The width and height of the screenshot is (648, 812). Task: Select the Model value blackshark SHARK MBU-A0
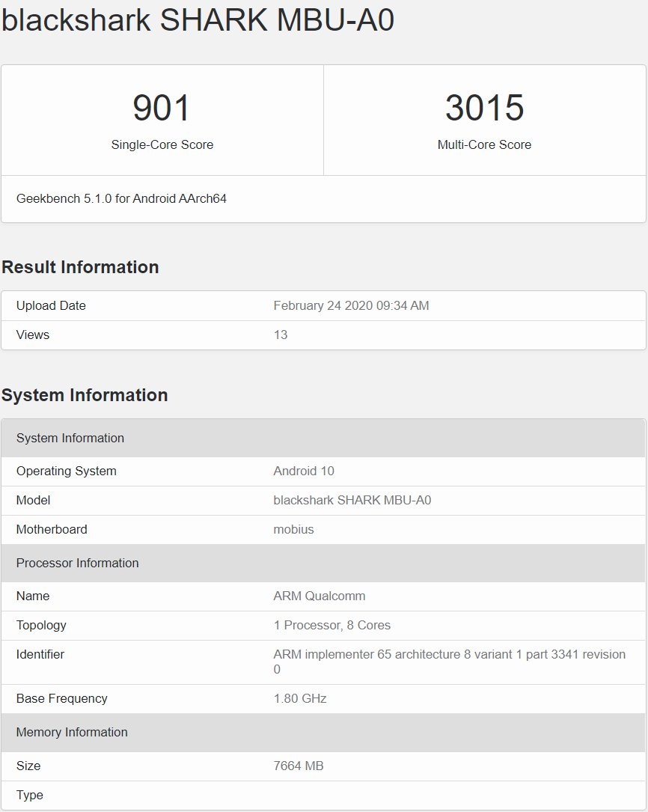tap(352, 500)
